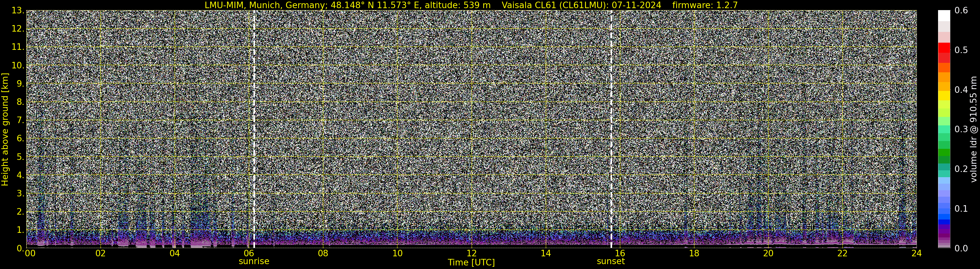Click the time axis tick label 16

click(x=620, y=253)
